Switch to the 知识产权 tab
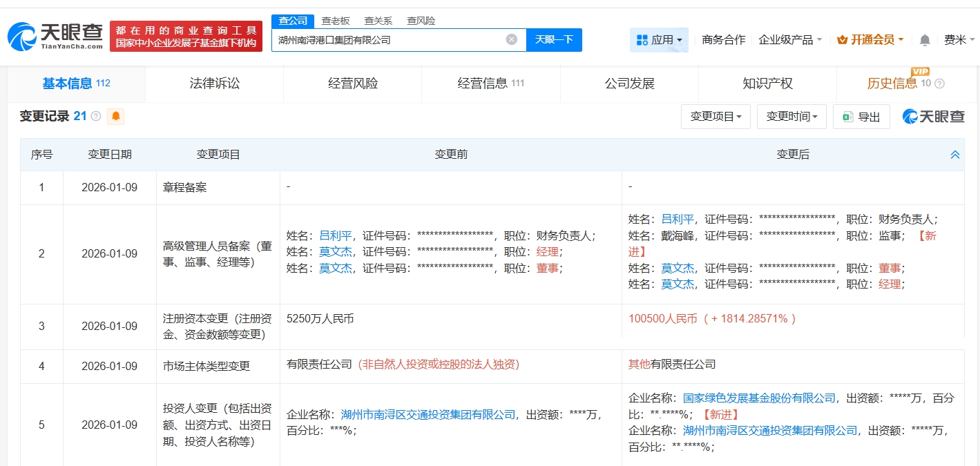Screen dimensions: 980x466 pyautogui.click(x=767, y=84)
